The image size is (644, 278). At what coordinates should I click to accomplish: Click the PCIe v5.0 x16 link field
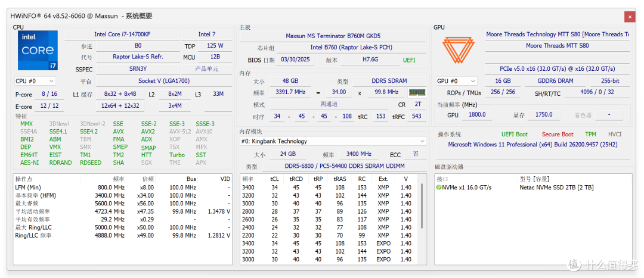coord(558,69)
